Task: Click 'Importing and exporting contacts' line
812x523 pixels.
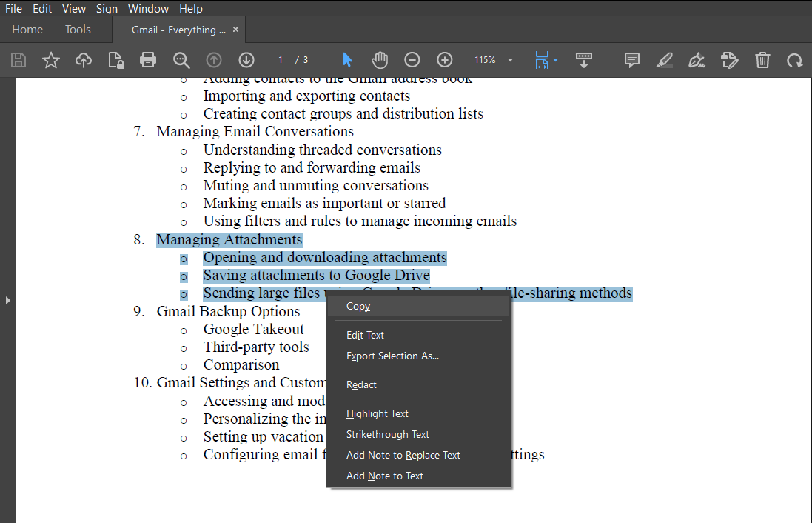Action: point(306,96)
